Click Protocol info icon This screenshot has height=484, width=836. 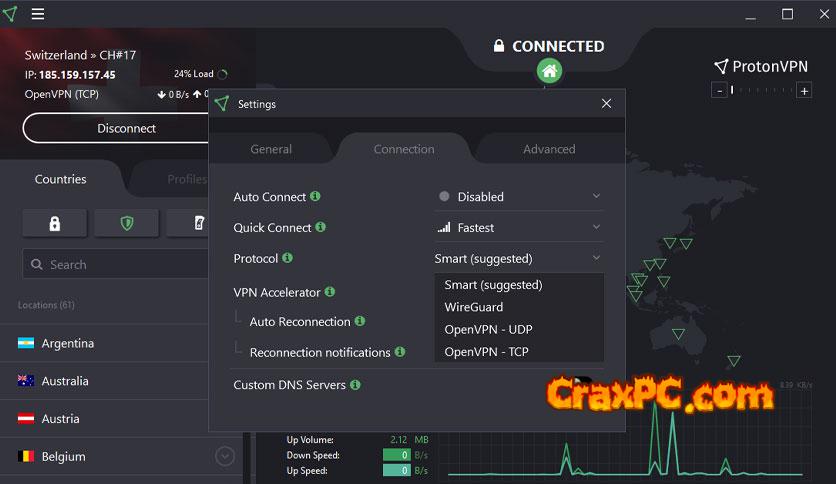pos(287,258)
